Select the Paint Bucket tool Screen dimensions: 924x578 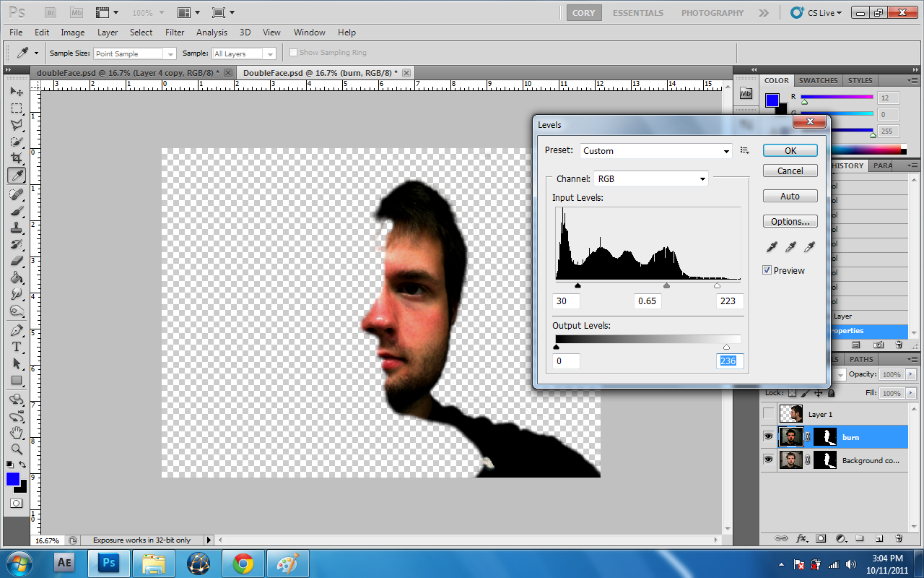tap(16, 277)
